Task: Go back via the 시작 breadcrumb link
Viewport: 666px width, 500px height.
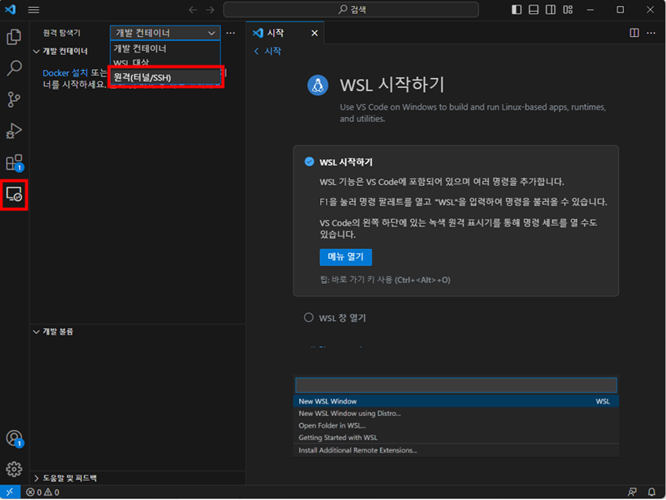Action: coord(268,51)
